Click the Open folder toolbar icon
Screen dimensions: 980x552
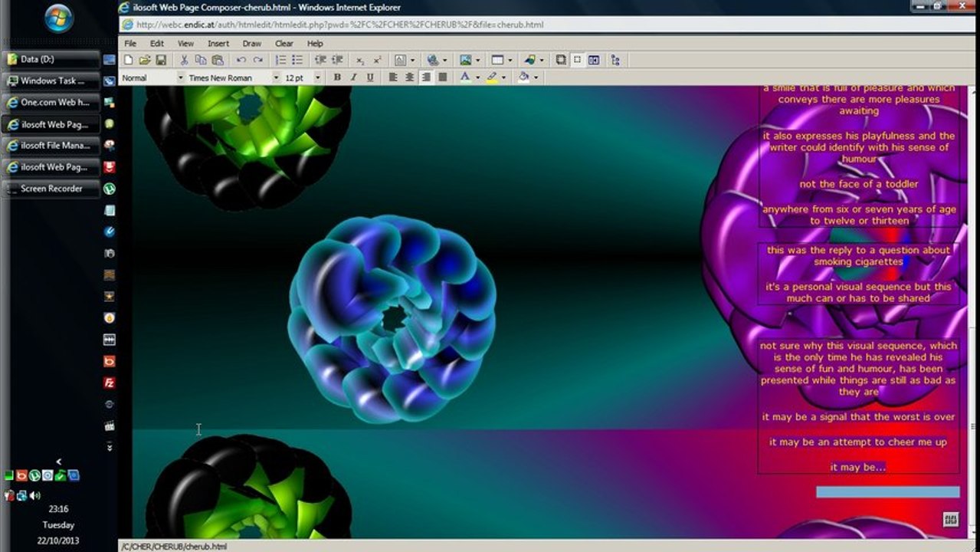144,60
